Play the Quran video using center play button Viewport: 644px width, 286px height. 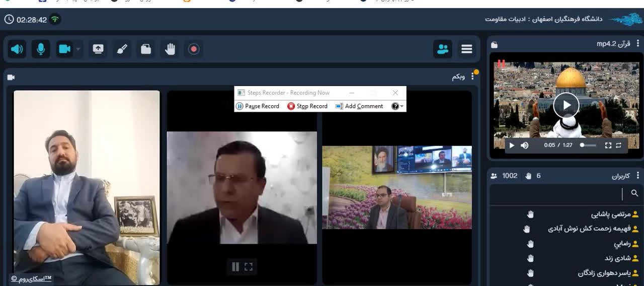[566, 105]
